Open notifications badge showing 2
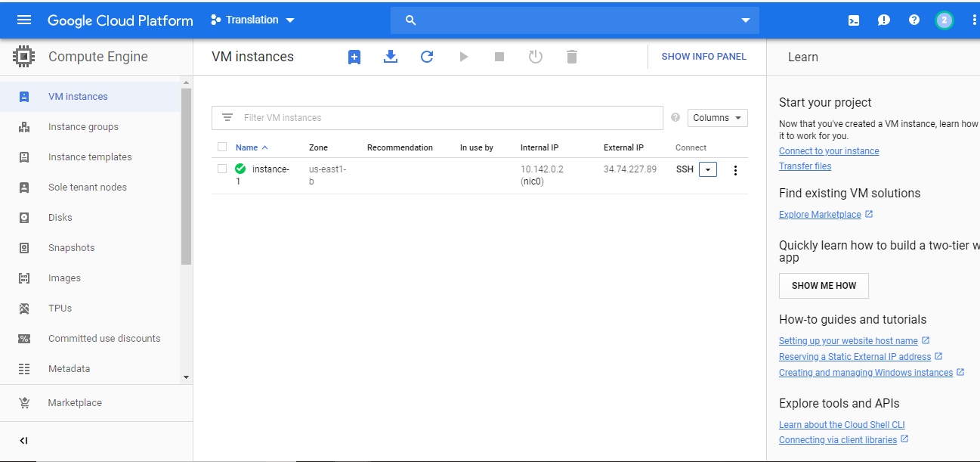 click(944, 20)
